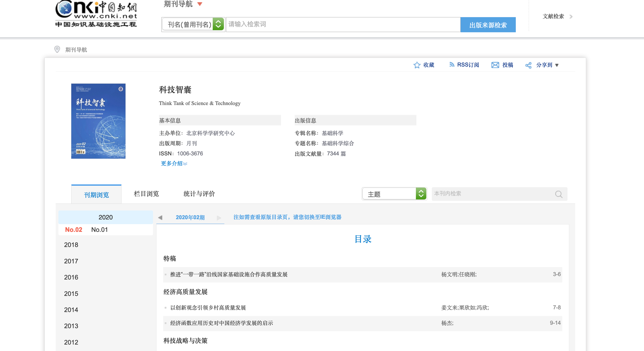Click the 请输入检索词 search input field
The height and width of the screenshot is (351, 644).
click(343, 25)
